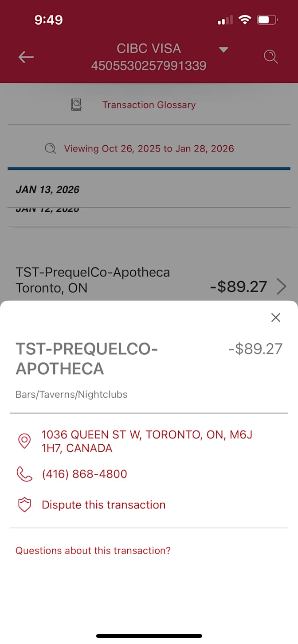
Task: Open the 1036 Queen St W address
Action: [x=146, y=441]
